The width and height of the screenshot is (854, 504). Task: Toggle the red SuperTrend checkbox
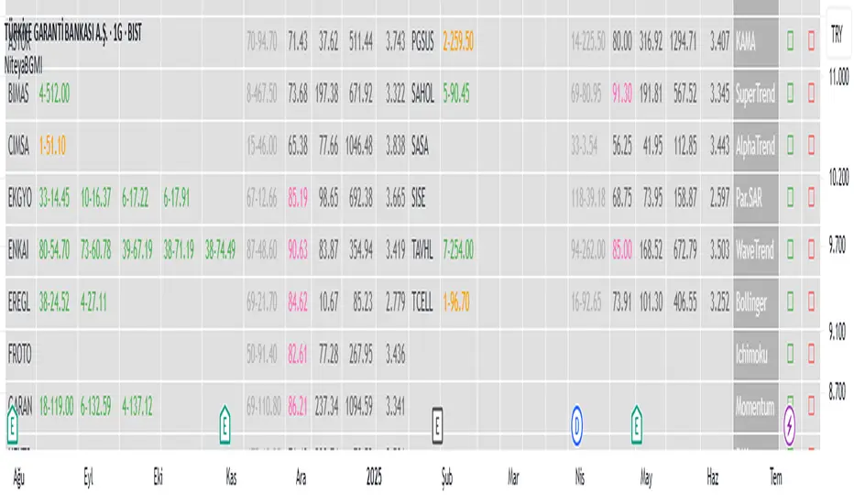pyautogui.click(x=811, y=93)
